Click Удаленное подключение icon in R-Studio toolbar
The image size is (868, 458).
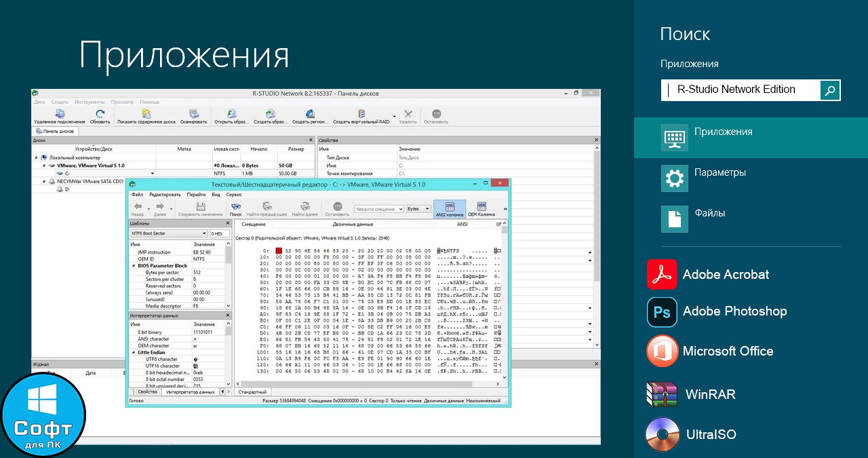60,114
